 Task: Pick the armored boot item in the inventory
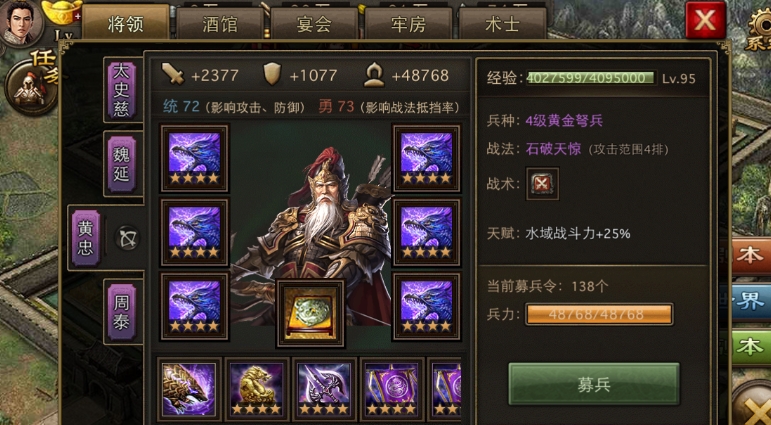pyautogui.click(x=189, y=389)
